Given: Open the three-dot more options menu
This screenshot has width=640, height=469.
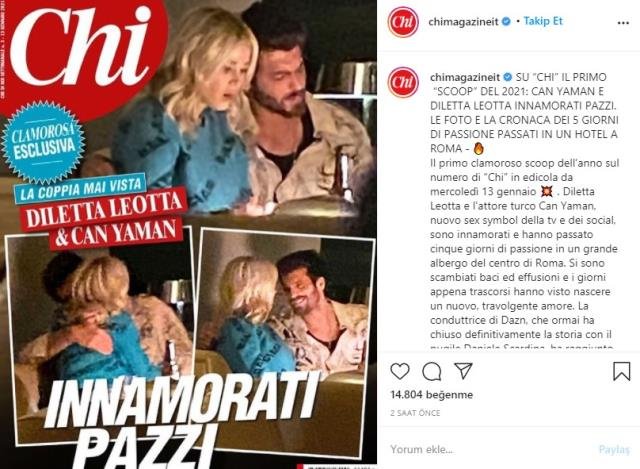Looking at the screenshot, I should [623, 23].
